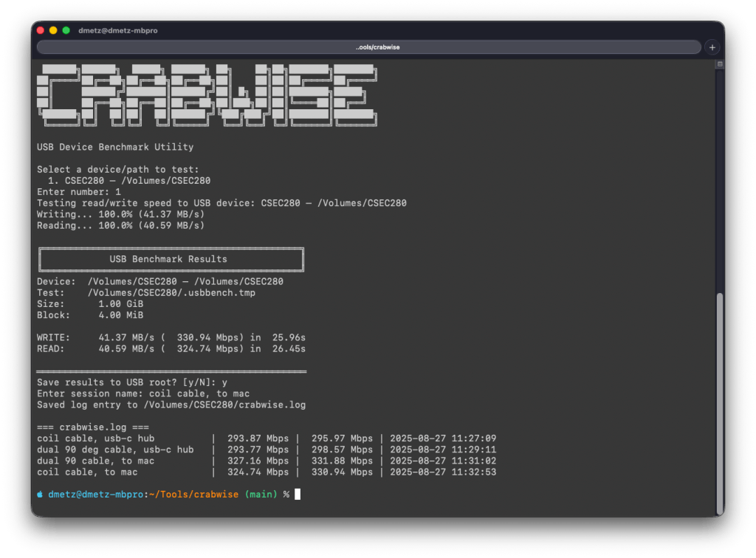Click the CRABWISE ASCII art banner
Viewport: 756px width, 558px height.
[x=207, y=94]
